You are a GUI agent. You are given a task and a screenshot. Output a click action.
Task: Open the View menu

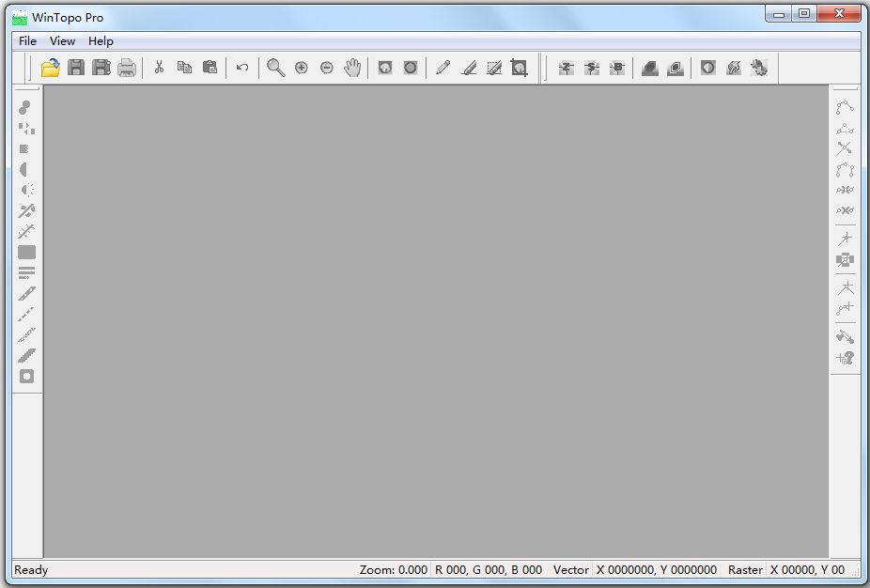tap(62, 41)
